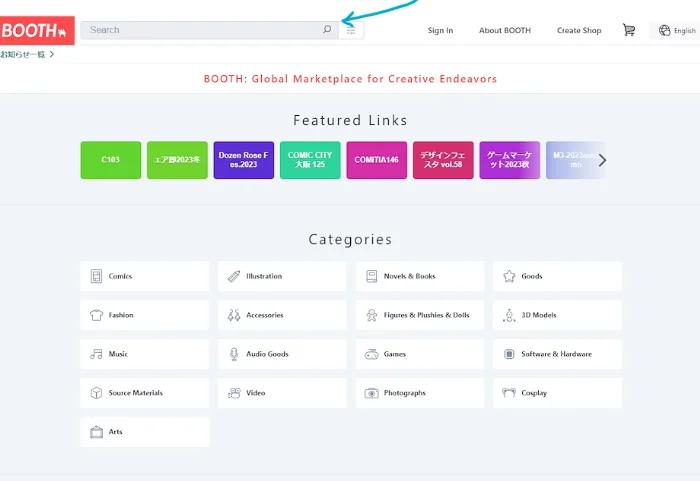This screenshot has width=700, height=481.
Task: Select the Novels & Books label
Action: click(409, 276)
